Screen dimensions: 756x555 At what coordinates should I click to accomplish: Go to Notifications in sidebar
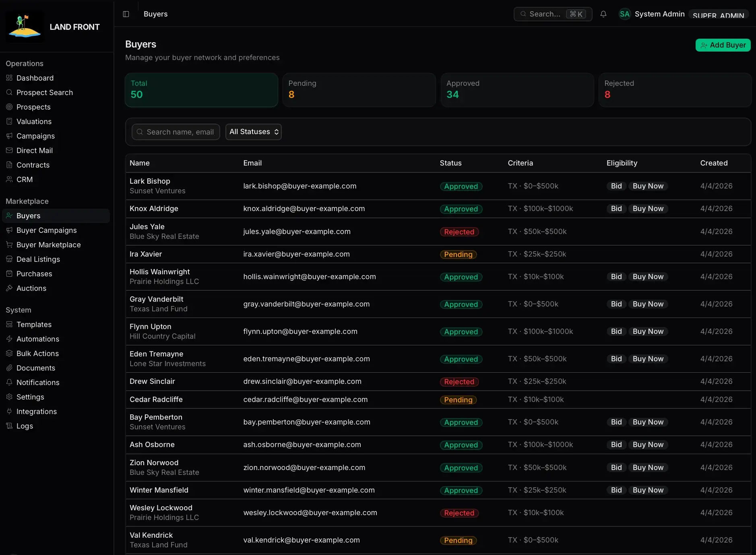pos(56,382)
